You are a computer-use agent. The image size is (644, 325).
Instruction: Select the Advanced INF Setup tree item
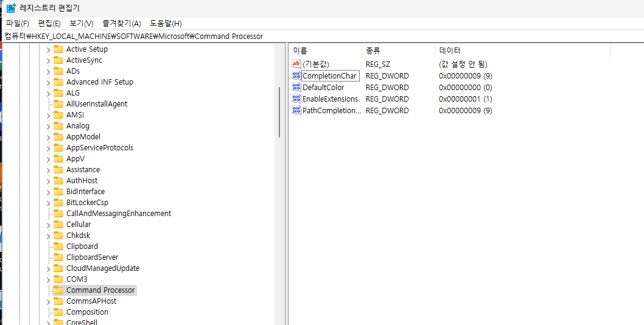(x=100, y=82)
